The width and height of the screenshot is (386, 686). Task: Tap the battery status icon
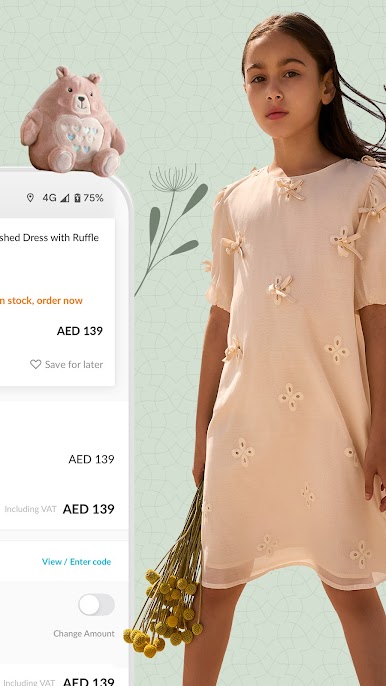(x=77, y=198)
